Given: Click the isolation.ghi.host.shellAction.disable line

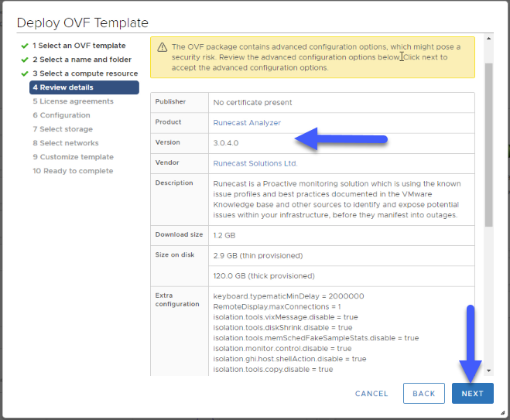Looking at the screenshot, I should pos(289,359).
